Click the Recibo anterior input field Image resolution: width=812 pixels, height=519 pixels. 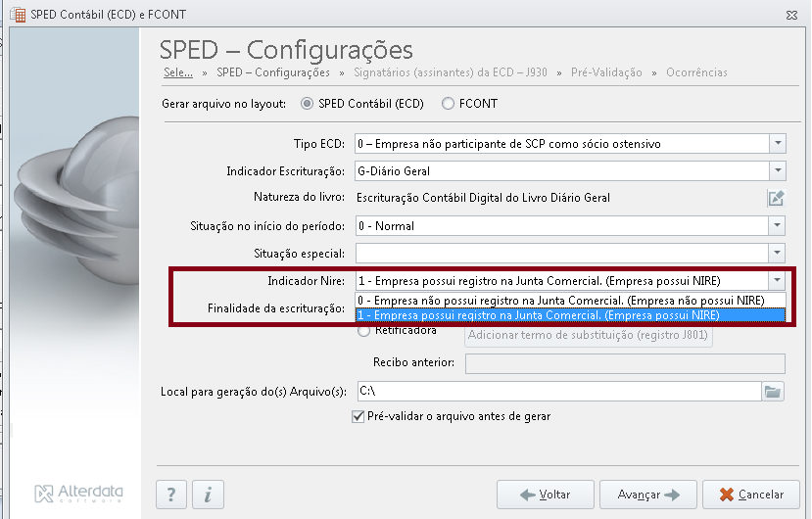tap(625, 363)
